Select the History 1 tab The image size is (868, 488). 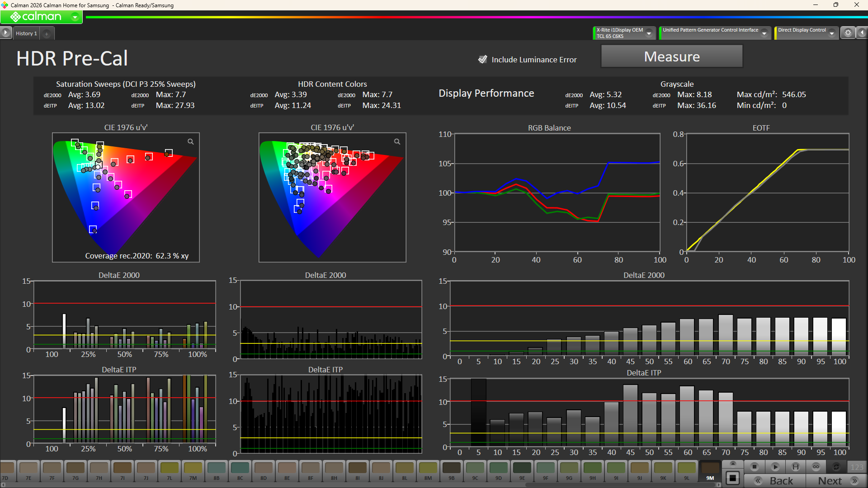point(26,33)
